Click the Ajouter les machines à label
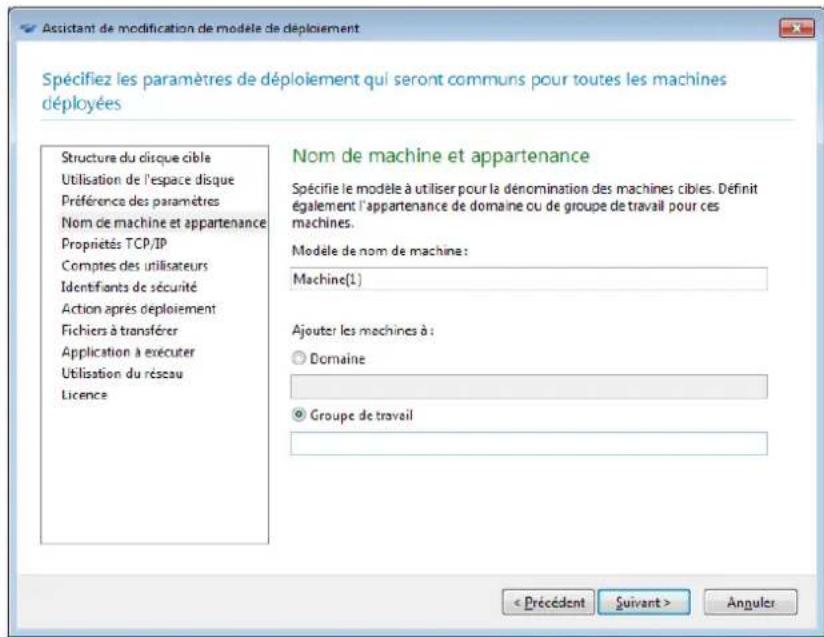The height and width of the screenshot is (637, 824). tap(363, 331)
